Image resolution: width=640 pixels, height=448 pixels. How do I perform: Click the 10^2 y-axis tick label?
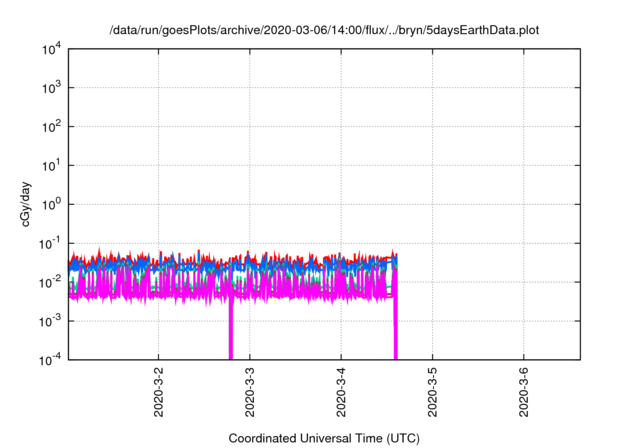pyautogui.click(x=52, y=127)
